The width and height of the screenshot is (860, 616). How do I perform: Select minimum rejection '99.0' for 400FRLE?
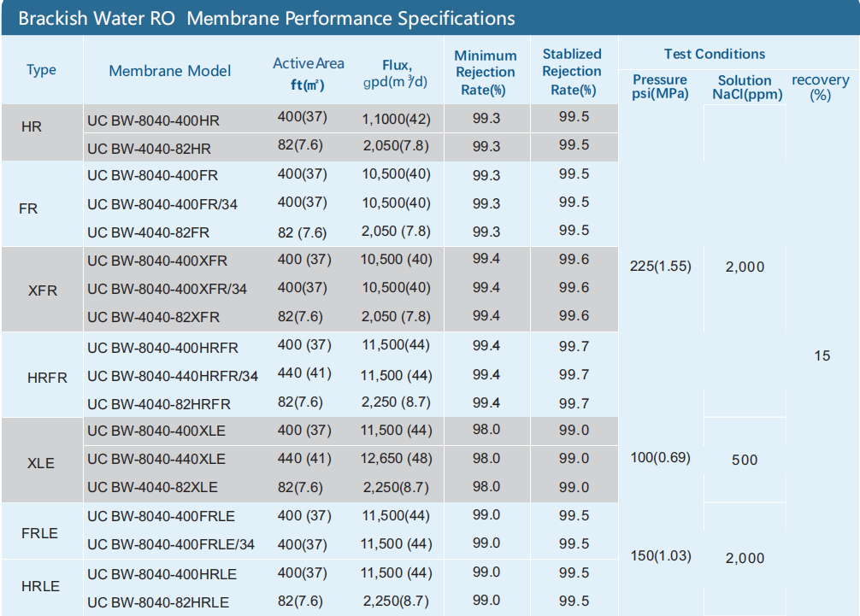[x=486, y=515]
